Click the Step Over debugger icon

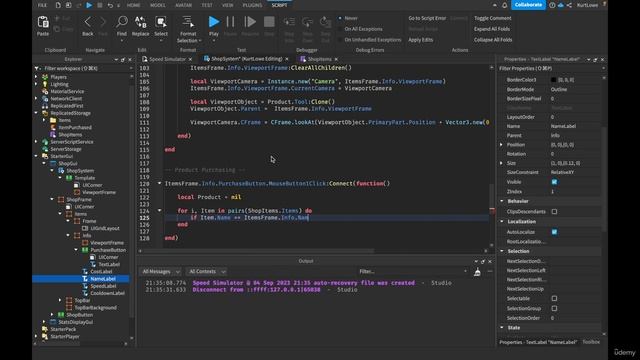[307, 22]
